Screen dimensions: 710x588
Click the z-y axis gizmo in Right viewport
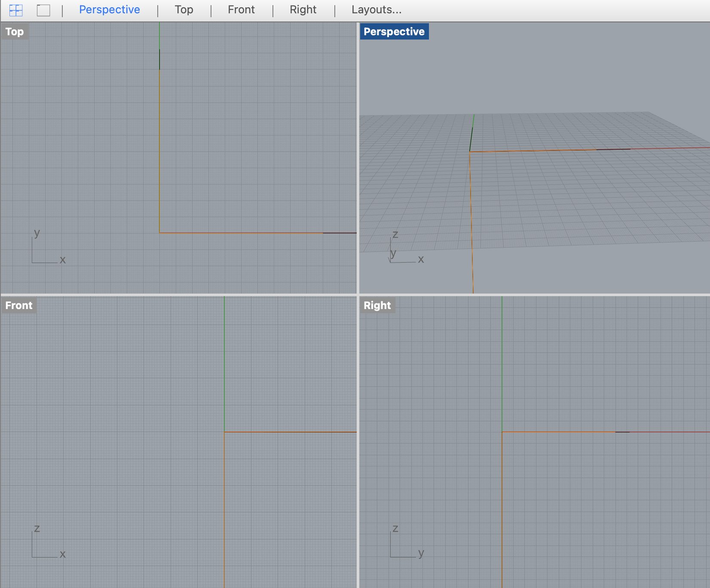(403, 542)
